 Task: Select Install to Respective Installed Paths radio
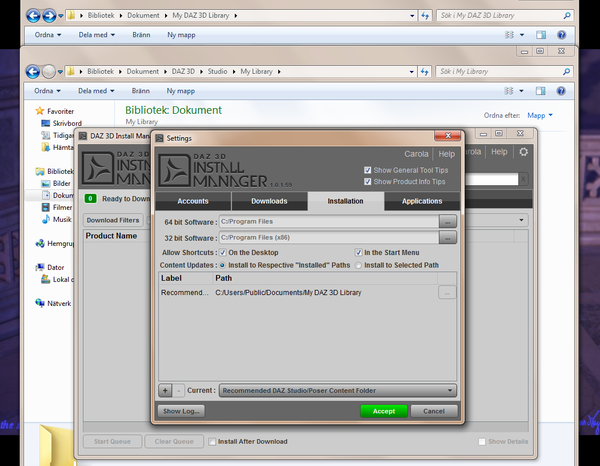coord(222,265)
